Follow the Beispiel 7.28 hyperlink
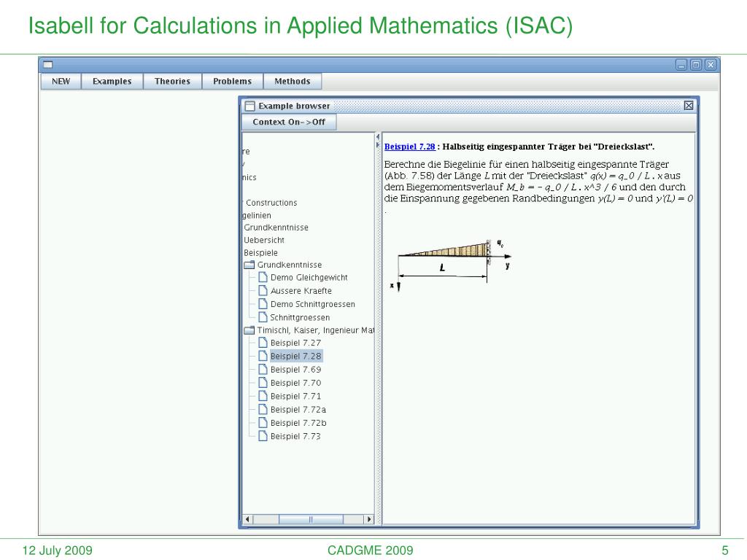 [410, 147]
